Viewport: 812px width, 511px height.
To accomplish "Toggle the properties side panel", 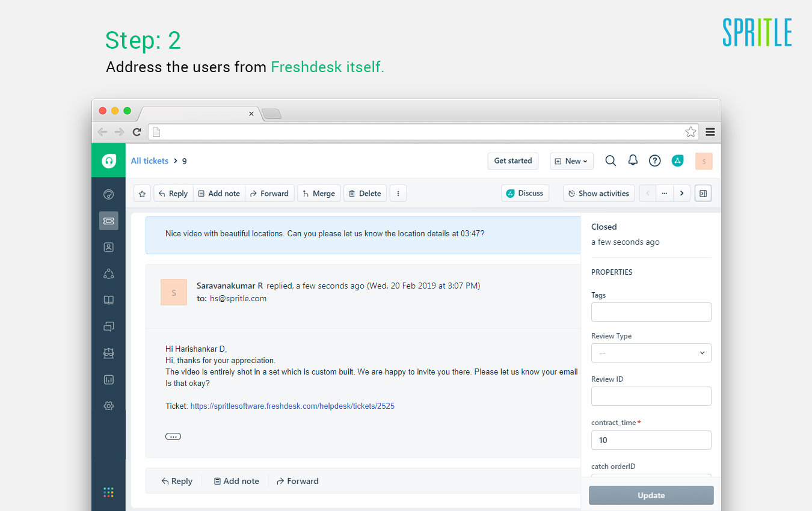I will point(703,194).
